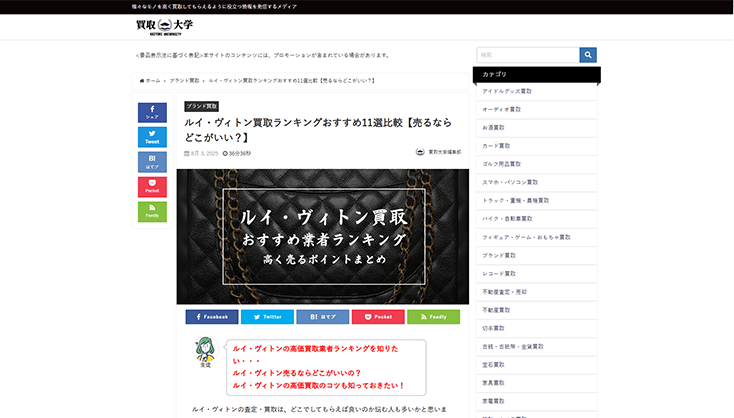The height and width of the screenshot is (418, 734).
Task: Subscribe via the sidebar Feedly icon
Action: tap(152, 212)
